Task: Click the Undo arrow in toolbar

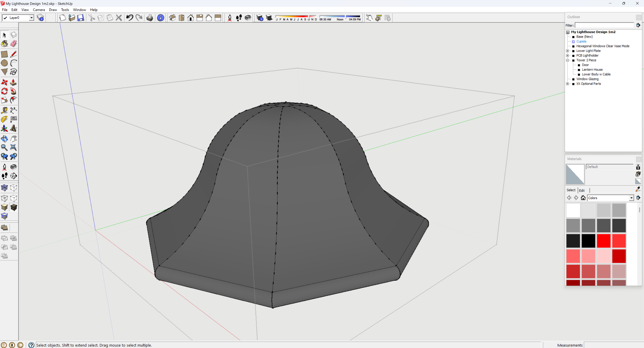Action: click(130, 18)
